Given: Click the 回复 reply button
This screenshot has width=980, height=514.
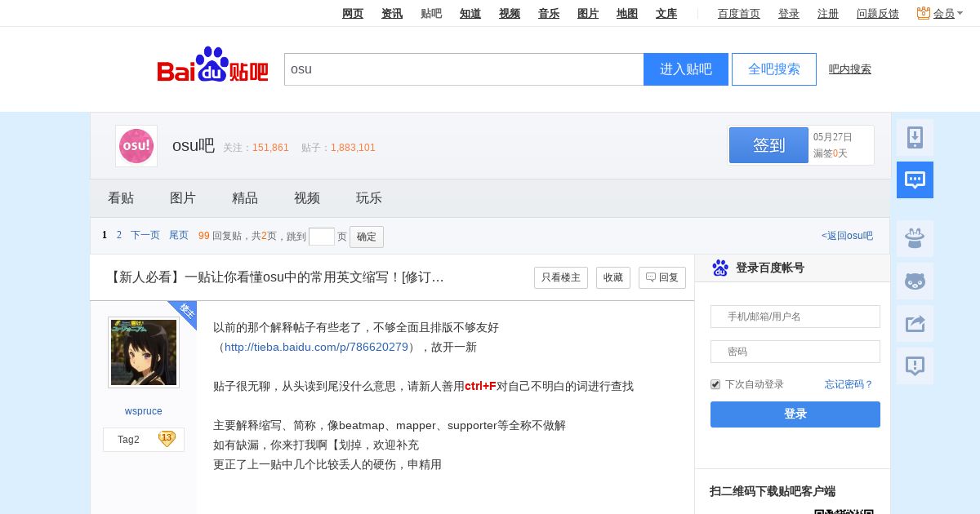Looking at the screenshot, I should click(x=662, y=277).
